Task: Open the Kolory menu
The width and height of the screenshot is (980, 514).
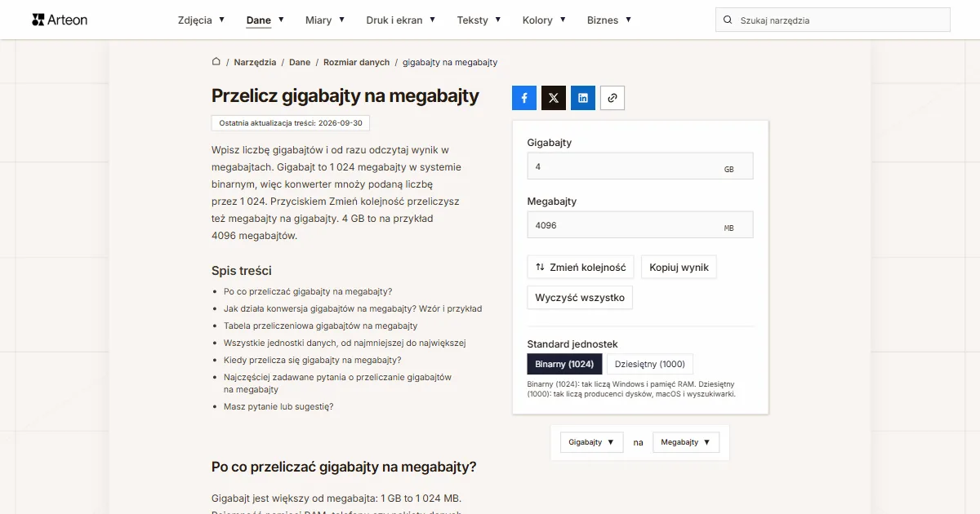Action: [544, 20]
